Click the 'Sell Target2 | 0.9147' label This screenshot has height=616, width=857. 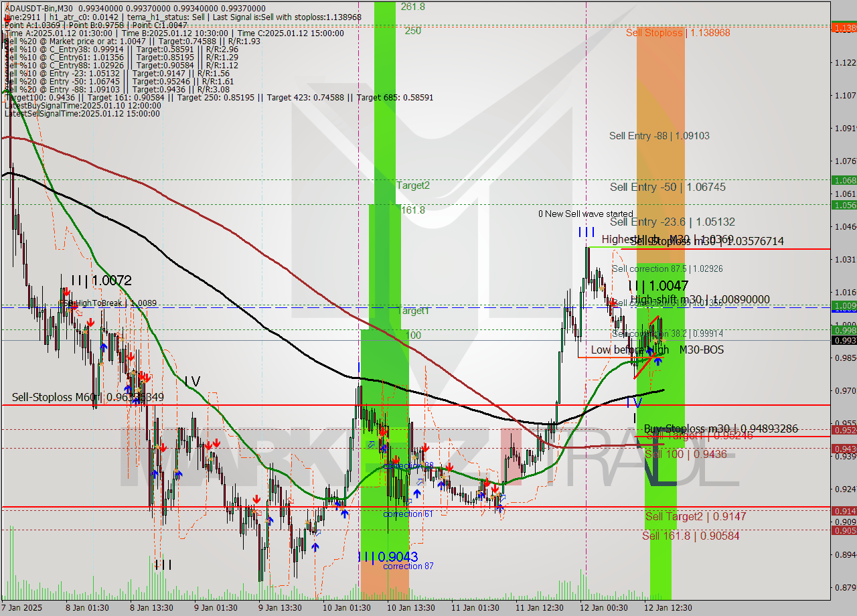pyautogui.click(x=695, y=516)
